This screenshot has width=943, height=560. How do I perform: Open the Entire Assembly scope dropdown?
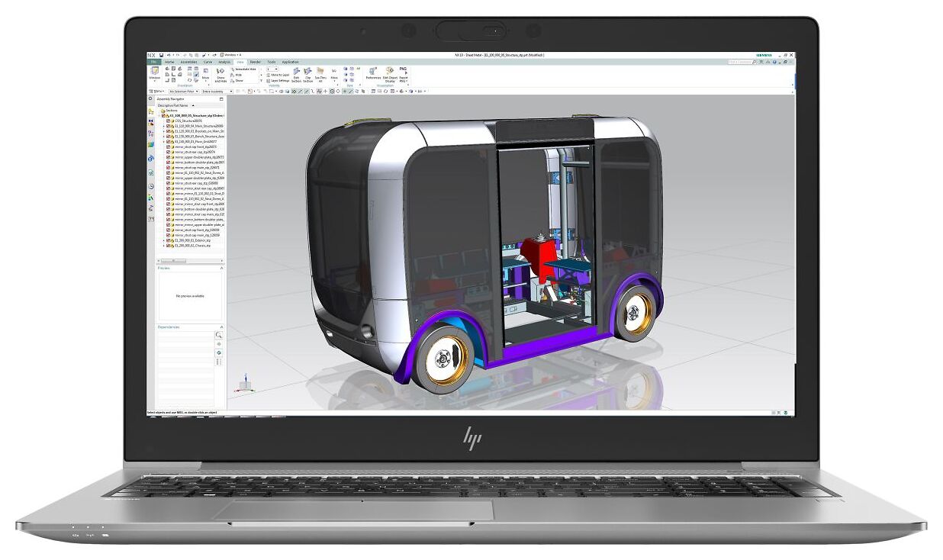(x=217, y=92)
